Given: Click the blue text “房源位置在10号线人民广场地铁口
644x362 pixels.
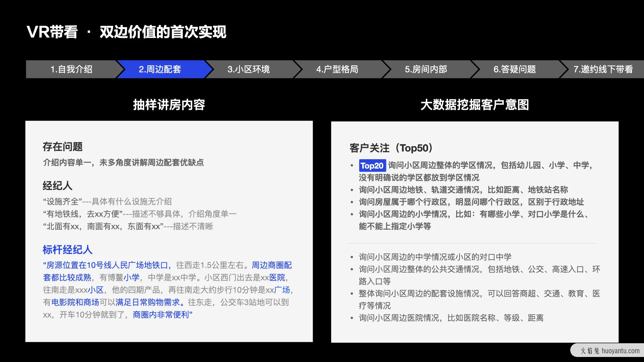Looking at the screenshot, I should (107, 265).
